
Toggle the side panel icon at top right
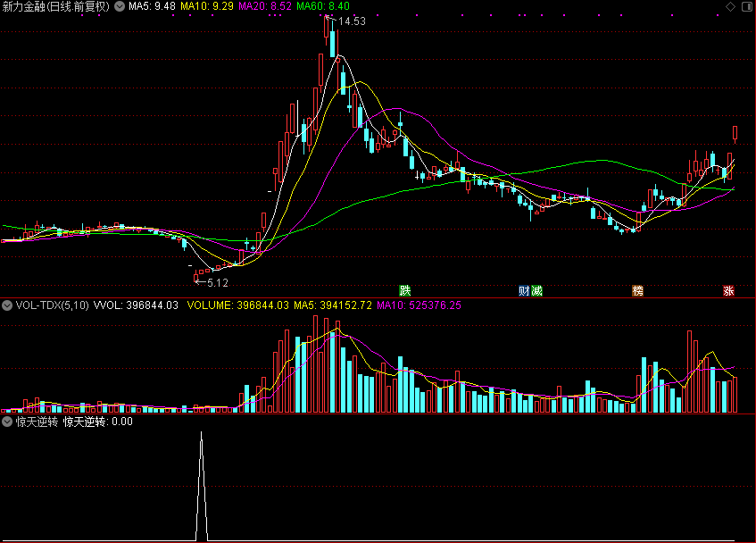coord(748,6)
